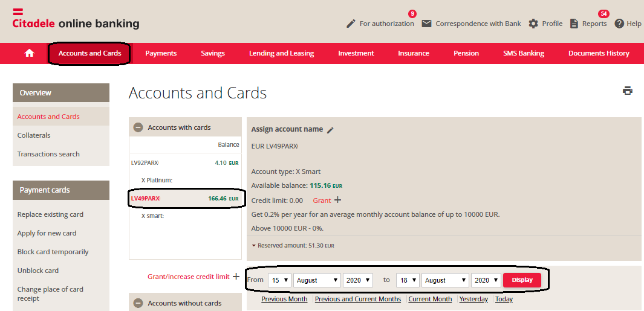Image resolution: width=644 pixels, height=311 pixels.
Task: Edit account name with pencil icon
Action: pyautogui.click(x=330, y=130)
